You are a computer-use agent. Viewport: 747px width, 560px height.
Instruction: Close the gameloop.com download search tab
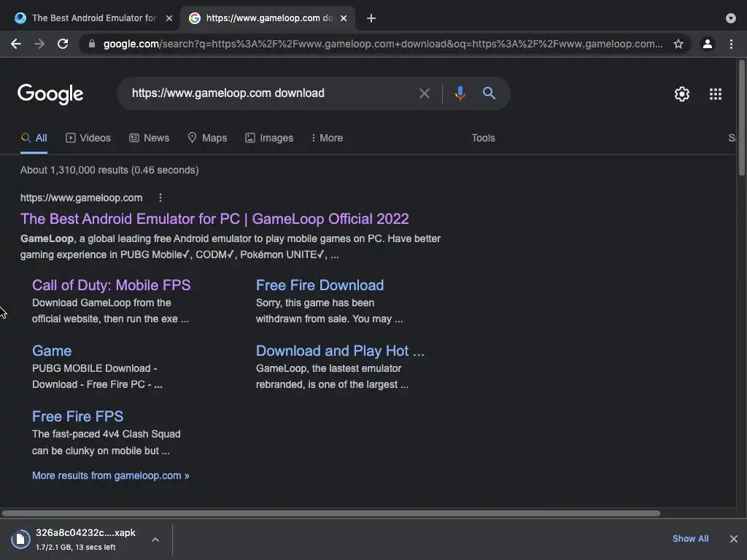pyautogui.click(x=344, y=18)
